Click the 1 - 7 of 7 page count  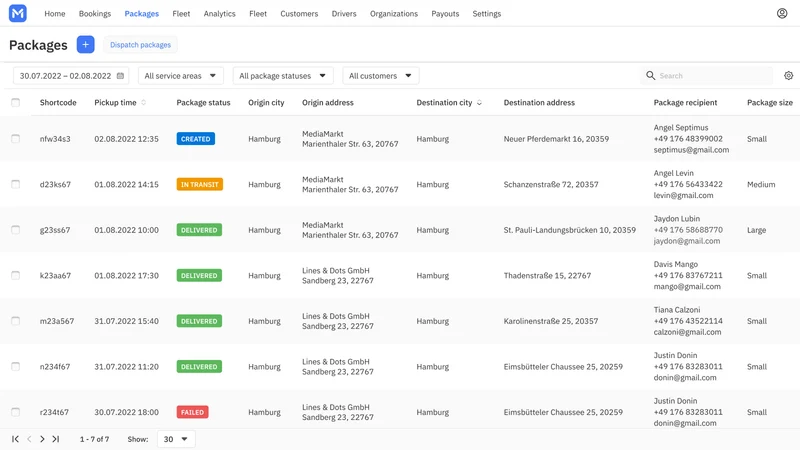click(x=94, y=439)
